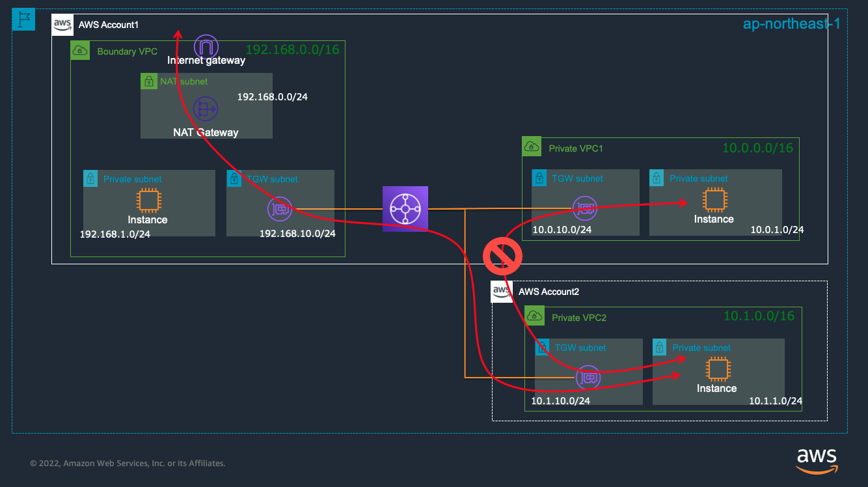Click the Private VPC2 cloud icon

[535, 316]
